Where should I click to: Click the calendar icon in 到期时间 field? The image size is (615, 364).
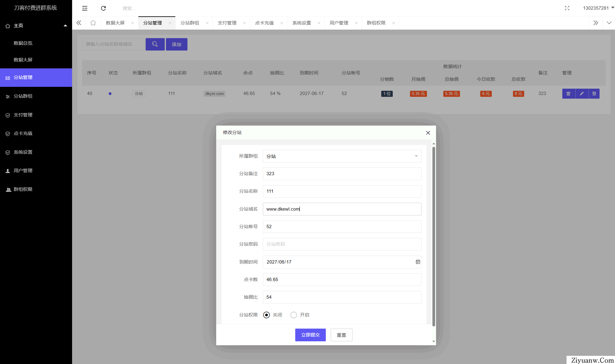418,262
